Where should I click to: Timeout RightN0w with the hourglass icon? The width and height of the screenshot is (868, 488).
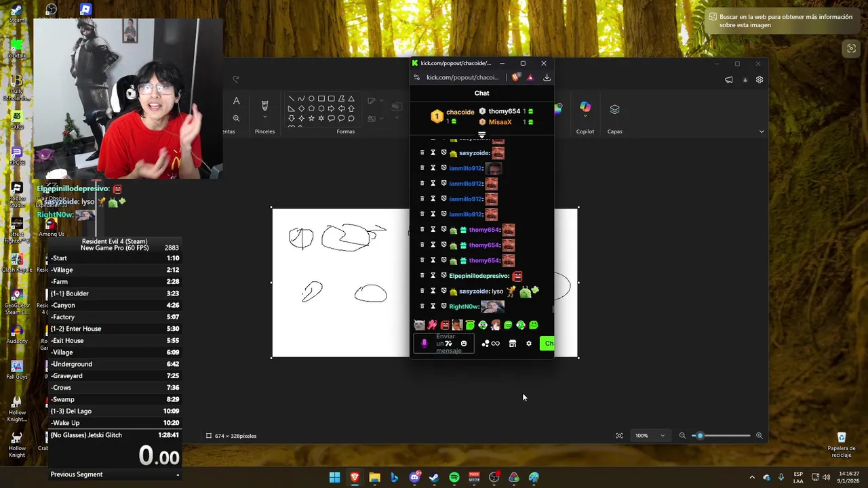(x=433, y=306)
